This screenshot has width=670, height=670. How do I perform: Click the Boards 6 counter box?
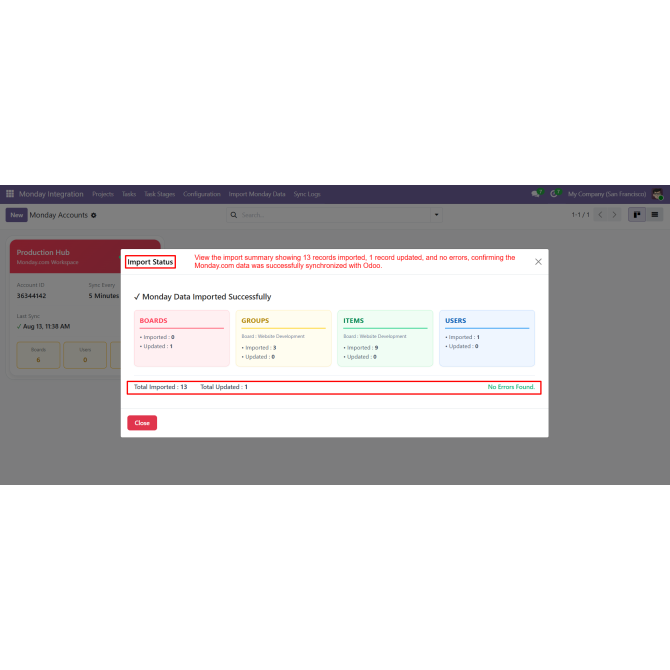tap(38, 355)
